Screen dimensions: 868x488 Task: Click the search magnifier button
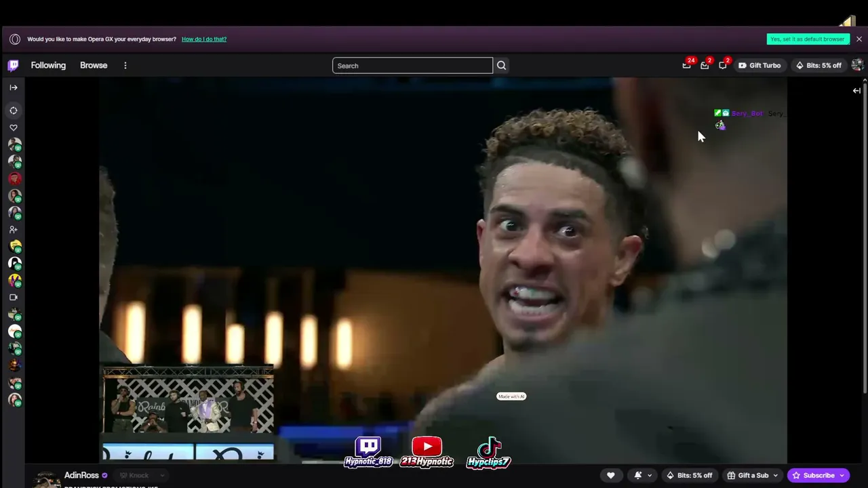[501, 65]
